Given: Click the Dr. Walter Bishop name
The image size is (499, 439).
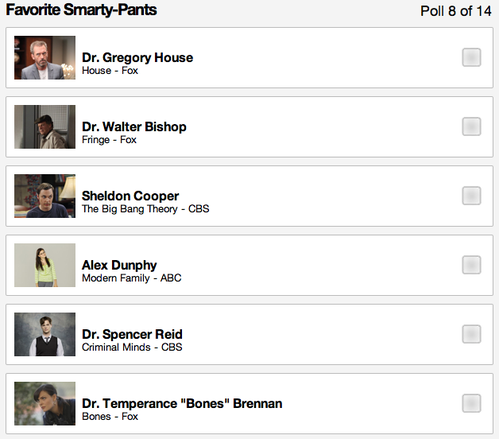Looking at the screenshot, I should [134, 127].
